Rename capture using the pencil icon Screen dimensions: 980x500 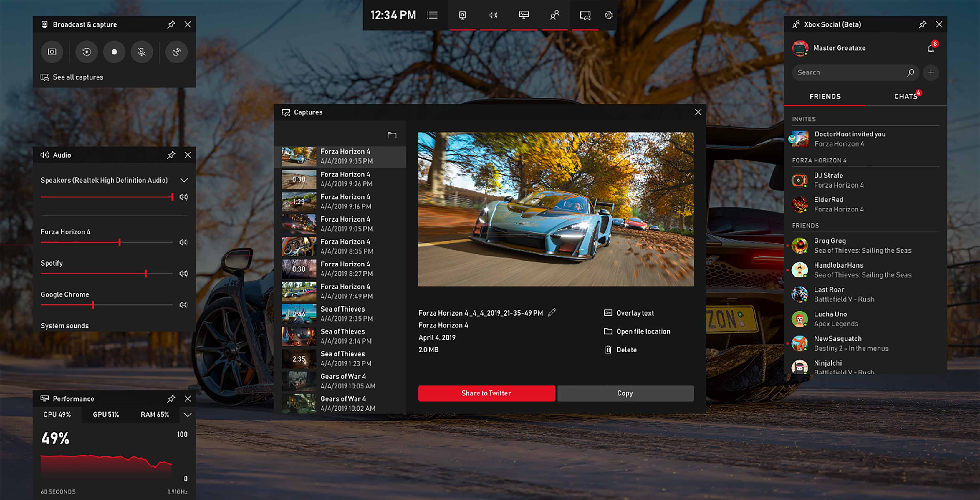(x=552, y=312)
